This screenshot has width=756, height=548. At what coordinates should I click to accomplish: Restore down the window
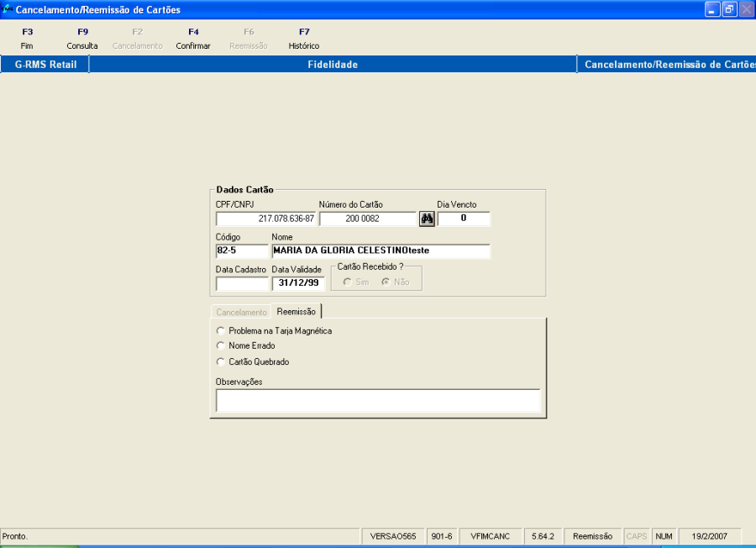[729, 9]
